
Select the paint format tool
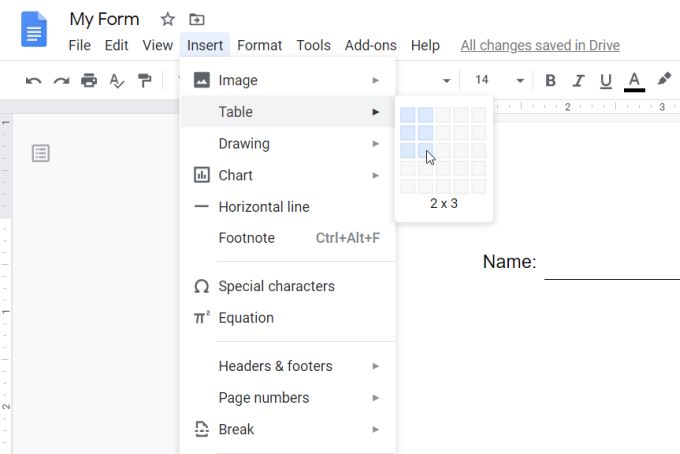(145, 80)
